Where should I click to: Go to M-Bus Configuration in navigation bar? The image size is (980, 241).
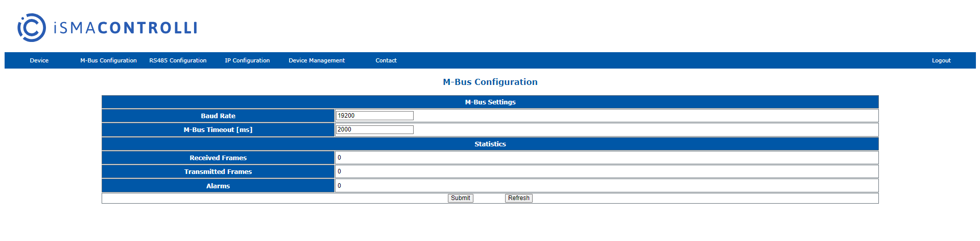click(108, 60)
